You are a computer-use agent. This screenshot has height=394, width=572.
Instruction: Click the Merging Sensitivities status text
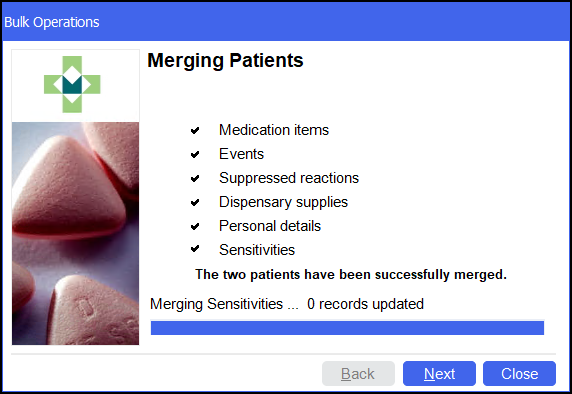click(287, 304)
